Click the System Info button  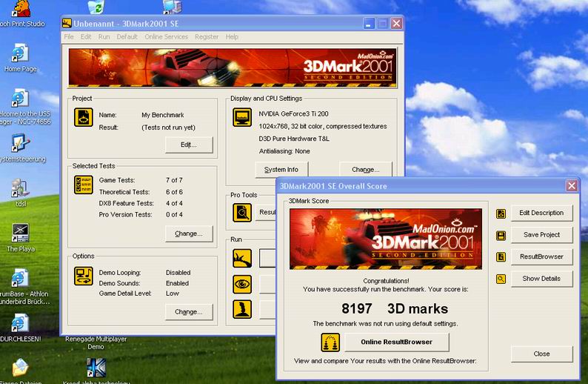[x=281, y=170]
